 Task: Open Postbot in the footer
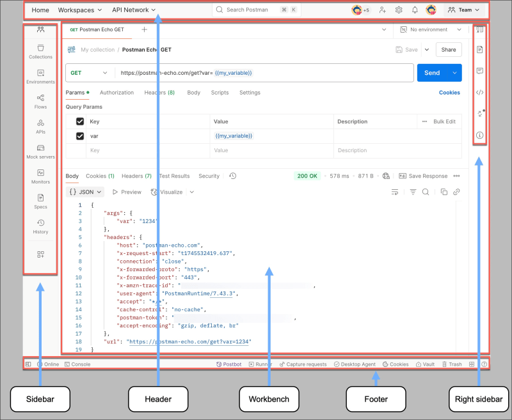point(229,364)
